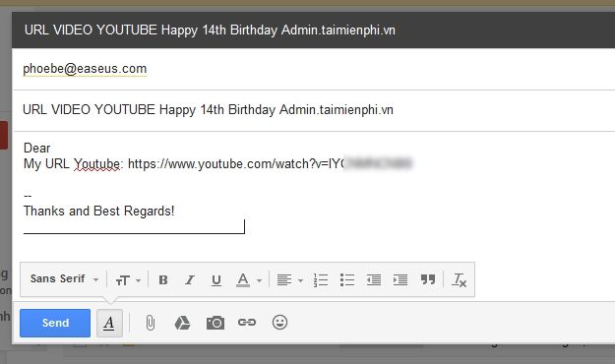Insert a link with the chain icon
615x364 pixels.
(x=247, y=323)
